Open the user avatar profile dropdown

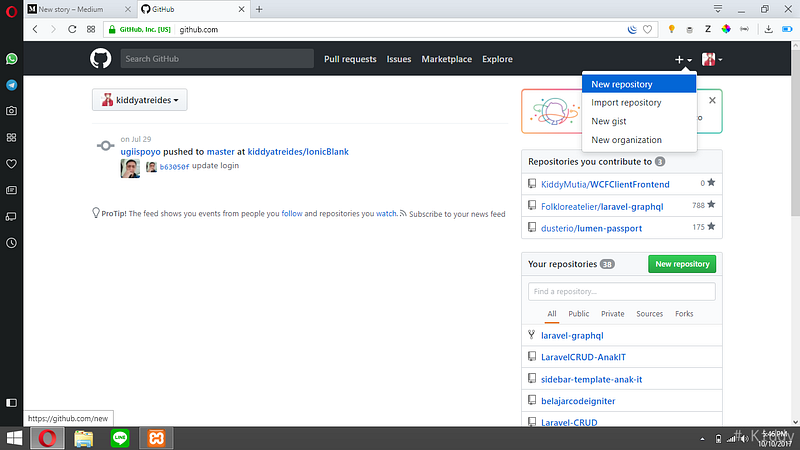click(x=712, y=60)
